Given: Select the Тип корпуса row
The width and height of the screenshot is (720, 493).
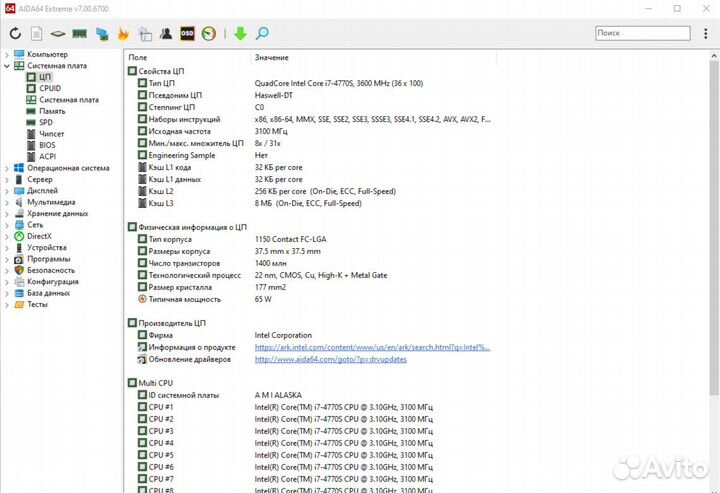Looking at the screenshot, I should (x=309, y=239).
